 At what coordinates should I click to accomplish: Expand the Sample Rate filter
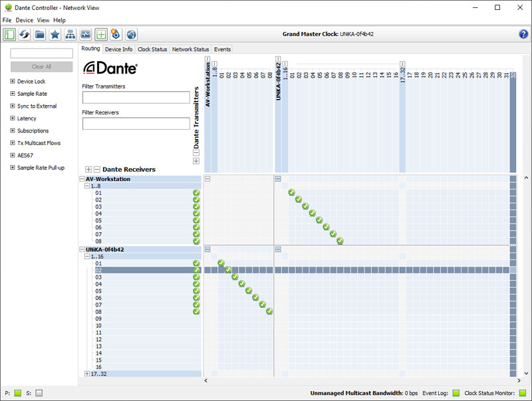point(13,94)
